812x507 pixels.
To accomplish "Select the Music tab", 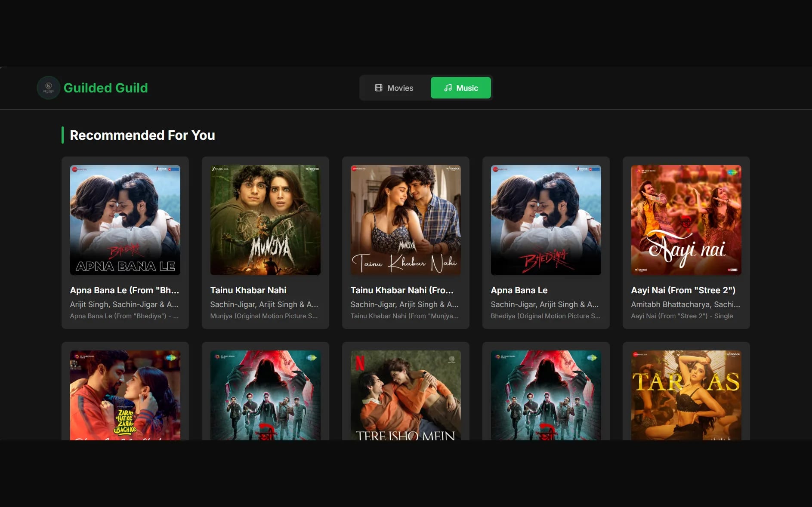I will tap(461, 88).
